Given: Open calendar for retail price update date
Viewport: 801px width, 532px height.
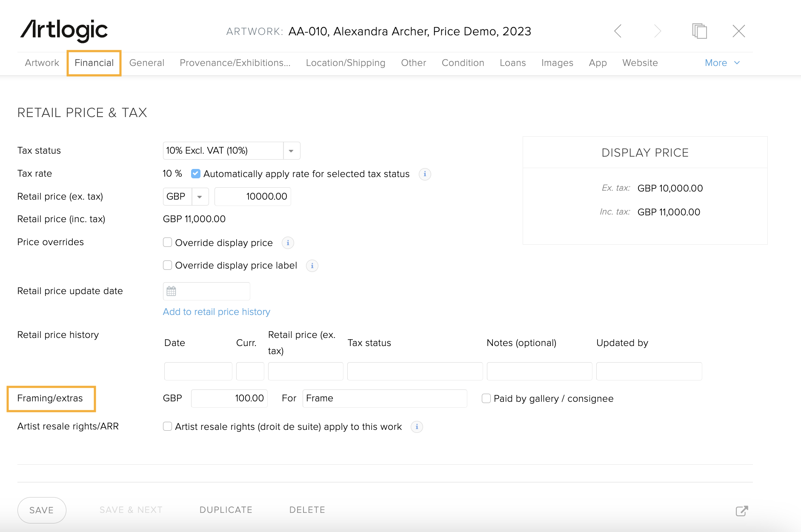Looking at the screenshot, I should [x=171, y=291].
